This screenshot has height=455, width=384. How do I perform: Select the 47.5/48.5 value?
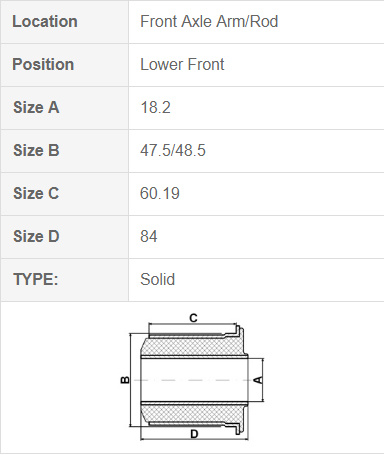(173, 150)
